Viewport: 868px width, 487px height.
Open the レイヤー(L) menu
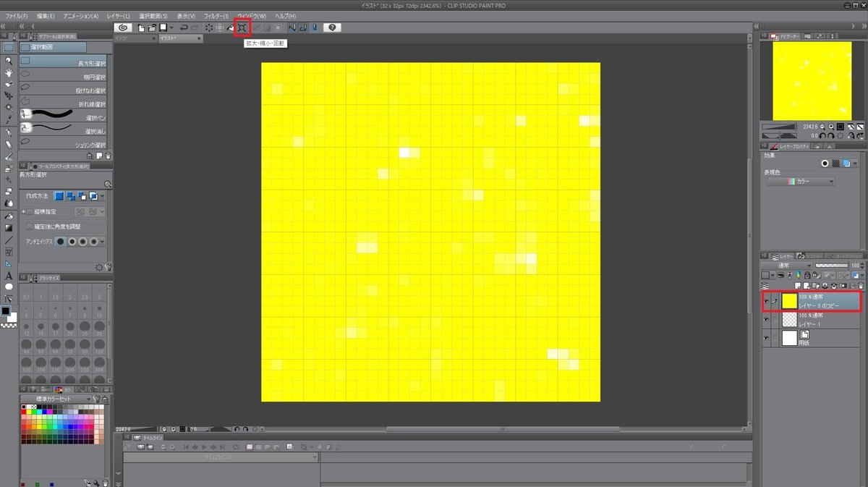pyautogui.click(x=117, y=15)
